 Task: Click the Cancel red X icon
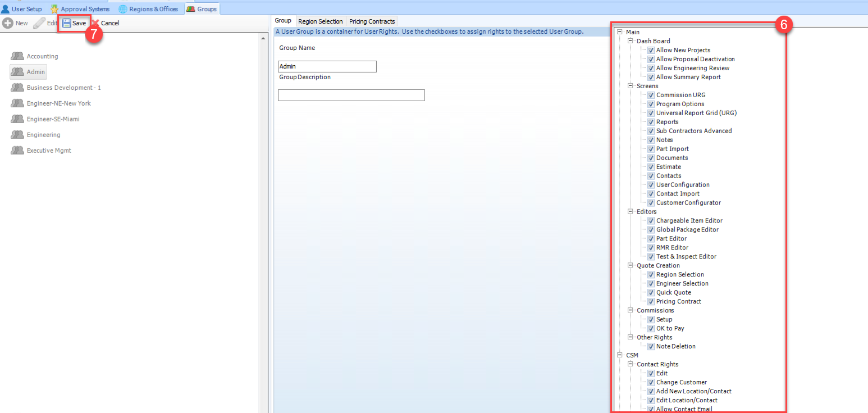click(95, 23)
